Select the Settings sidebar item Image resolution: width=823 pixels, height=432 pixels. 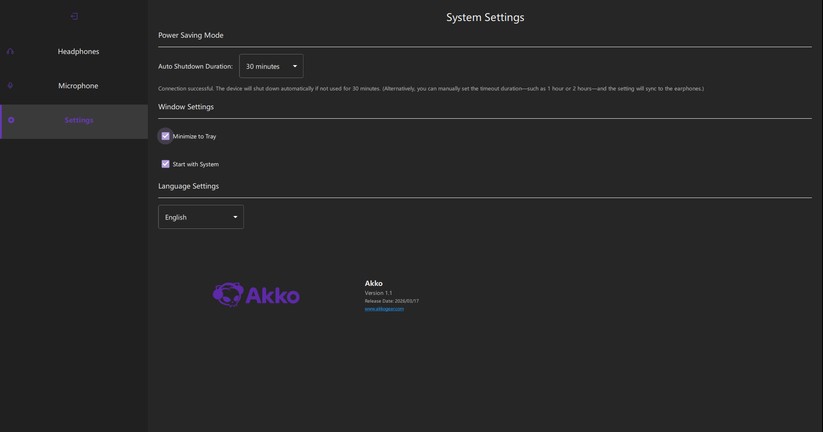[x=73, y=121]
